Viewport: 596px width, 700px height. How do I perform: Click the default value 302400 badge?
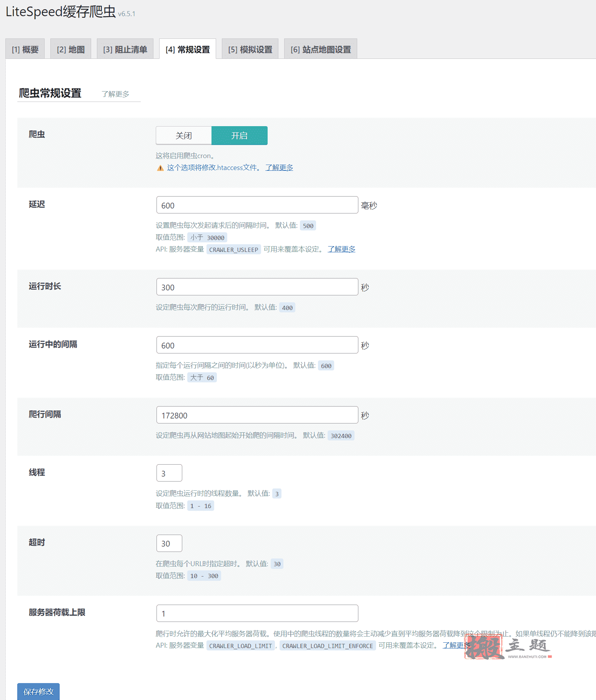point(341,436)
